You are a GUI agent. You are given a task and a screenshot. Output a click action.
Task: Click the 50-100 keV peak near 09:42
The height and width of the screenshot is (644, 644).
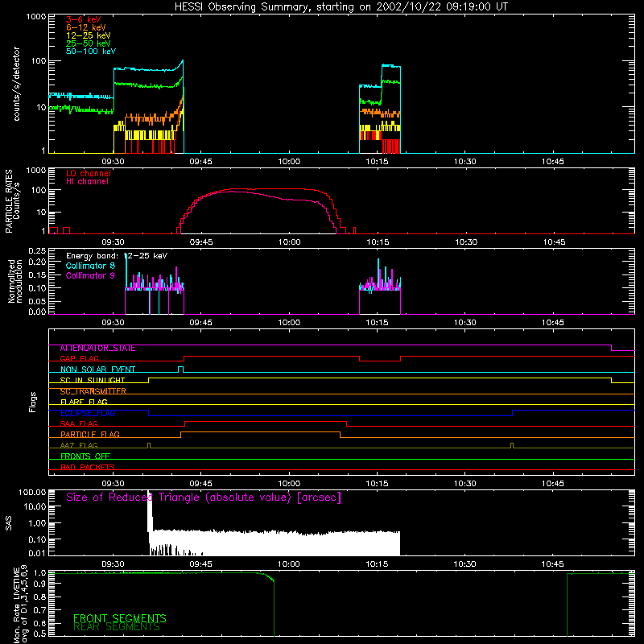[183, 61]
